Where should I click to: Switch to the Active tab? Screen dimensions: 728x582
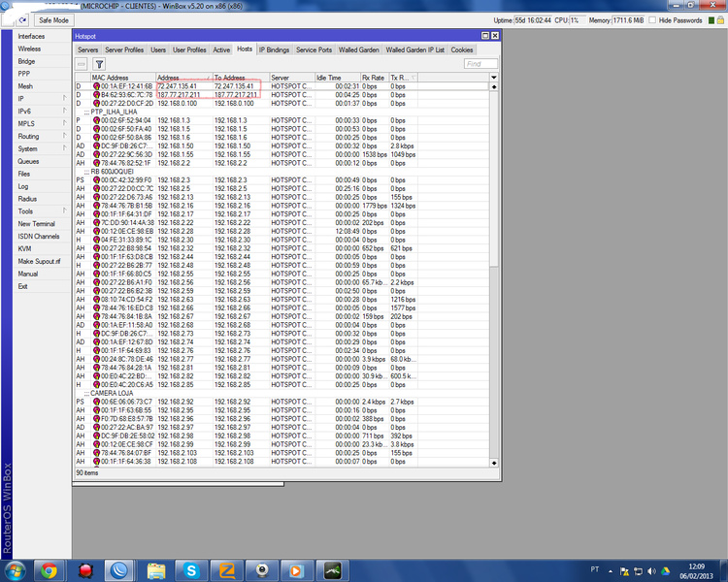(221, 50)
